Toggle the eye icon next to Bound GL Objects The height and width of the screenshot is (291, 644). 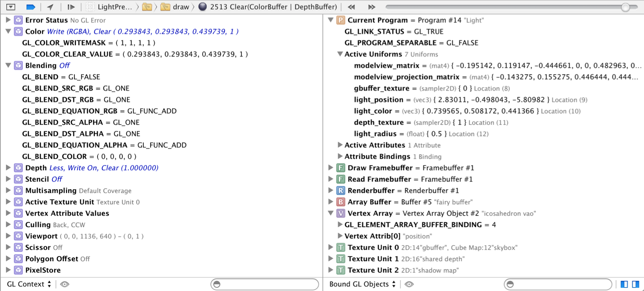point(408,284)
